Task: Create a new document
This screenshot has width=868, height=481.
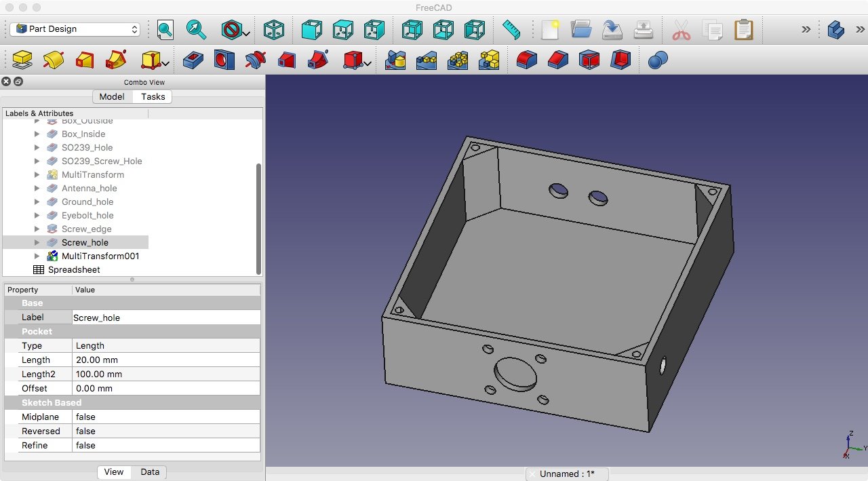Action: tap(550, 29)
